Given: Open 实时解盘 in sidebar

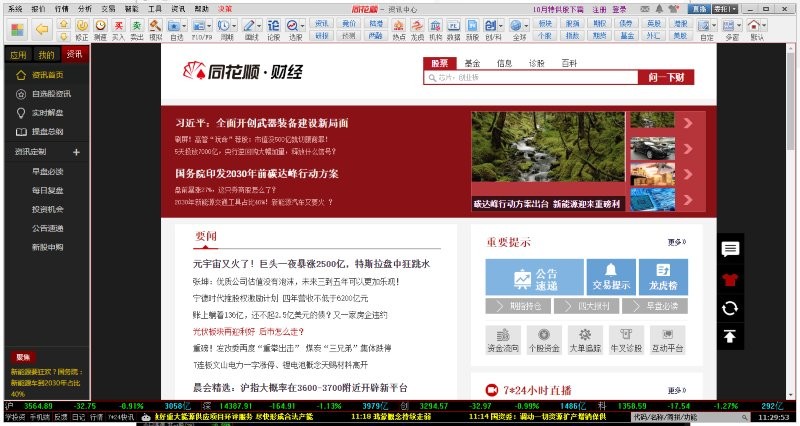Looking at the screenshot, I should tap(46, 113).
